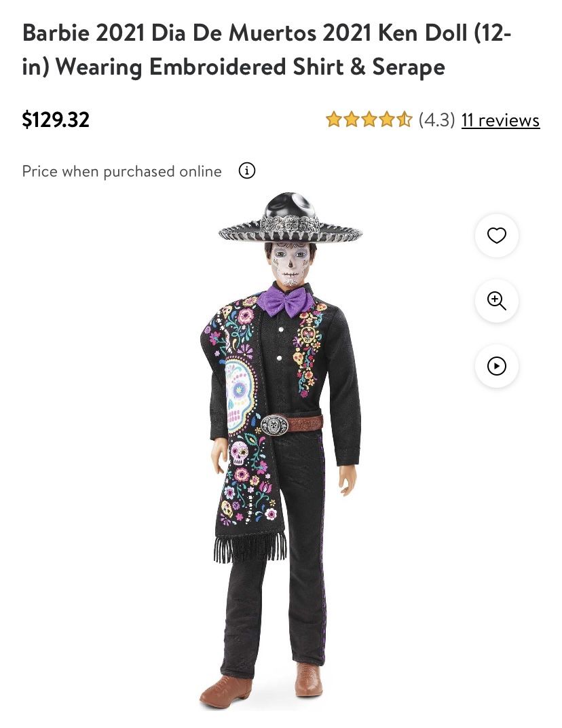Click the doll's purple bow tie in the image
This screenshot has height=728, width=562.
click(x=285, y=301)
